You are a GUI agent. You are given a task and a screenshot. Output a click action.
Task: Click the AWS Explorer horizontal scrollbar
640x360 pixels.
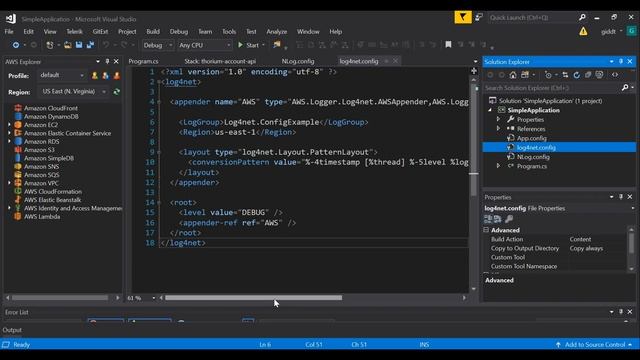pyautogui.click(x=60, y=298)
